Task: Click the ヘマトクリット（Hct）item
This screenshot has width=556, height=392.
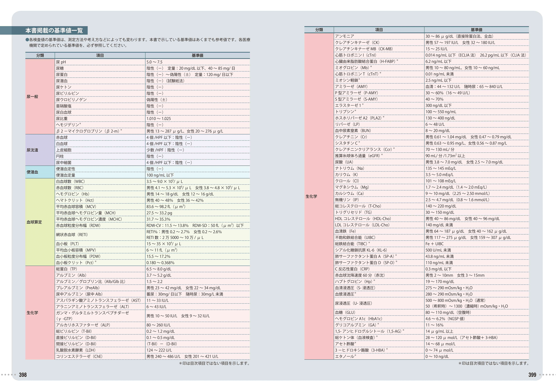Action: coord(75,200)
